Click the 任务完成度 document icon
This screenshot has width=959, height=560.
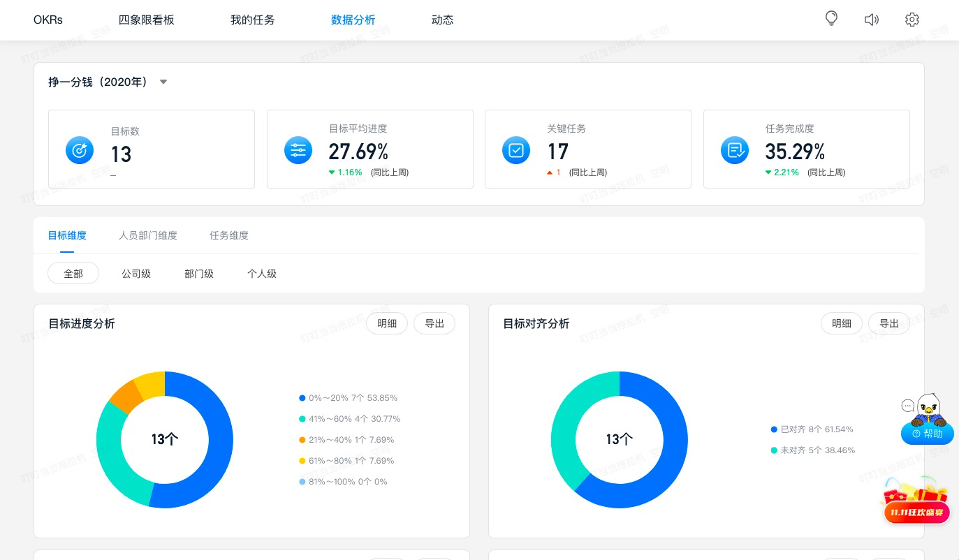point(735,150)
